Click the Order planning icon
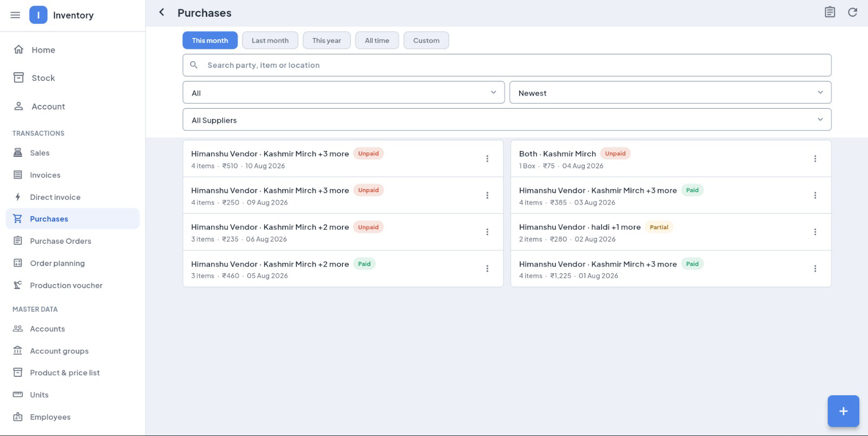The image size is (868, 436). (18, 263)
